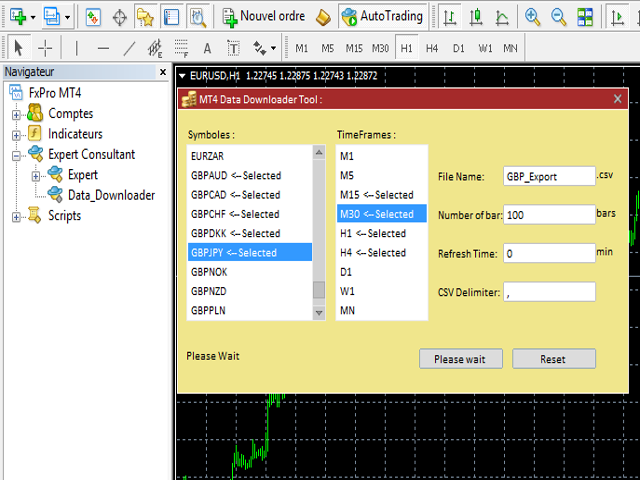Select vertical line drawing tool

(x=76, y=48)
